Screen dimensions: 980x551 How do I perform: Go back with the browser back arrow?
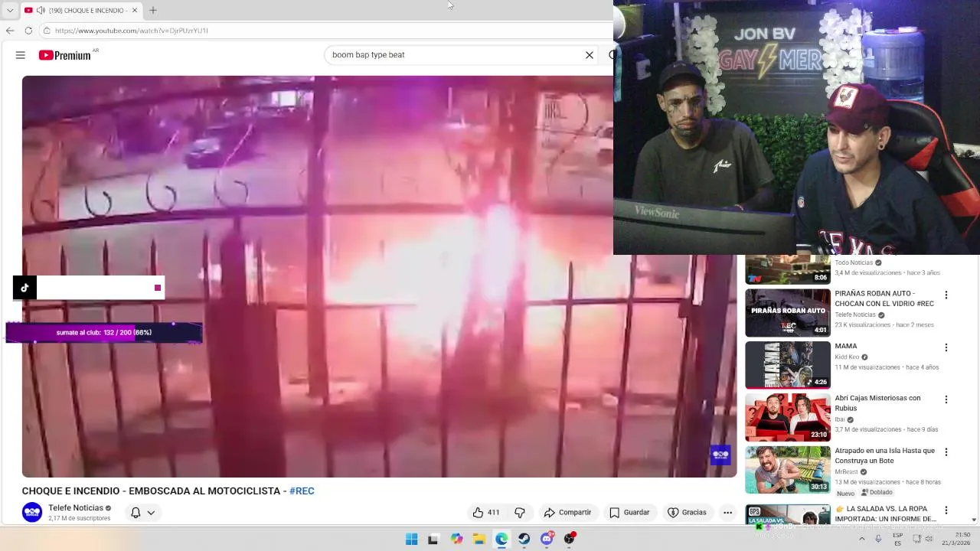click(x=10, y=31)
